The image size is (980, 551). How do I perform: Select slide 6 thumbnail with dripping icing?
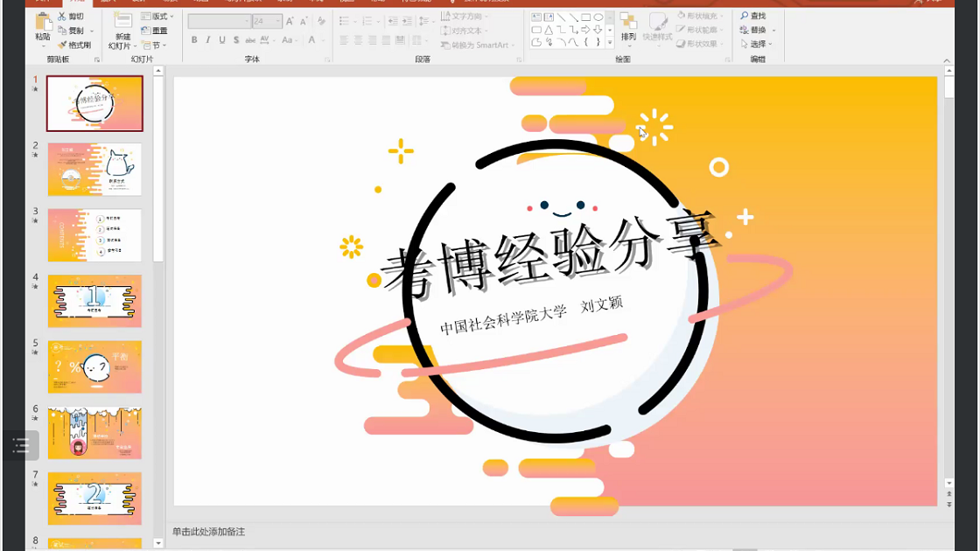coord(95,433)
